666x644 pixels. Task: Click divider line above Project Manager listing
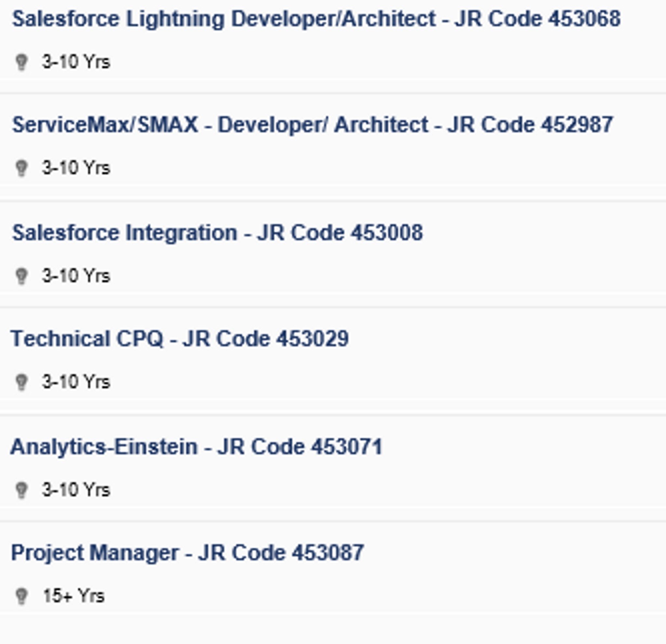333,521
